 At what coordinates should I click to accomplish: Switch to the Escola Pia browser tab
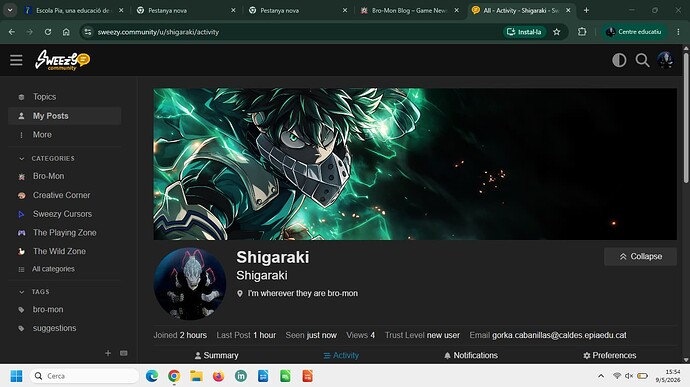click(x=73, y=10)
